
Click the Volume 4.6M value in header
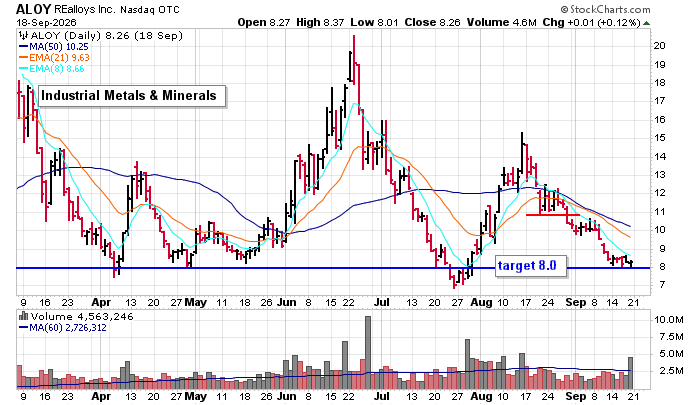(x=502, y=22)
